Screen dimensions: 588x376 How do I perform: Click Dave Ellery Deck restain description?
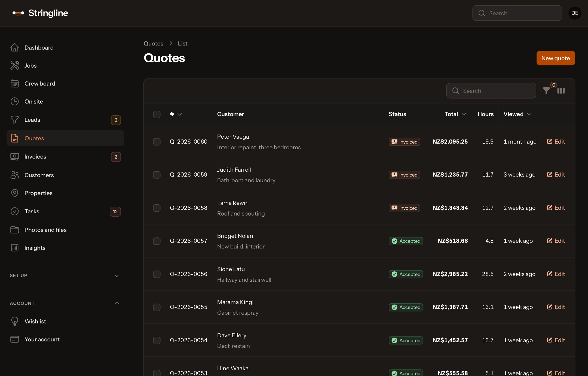(233, 346)
